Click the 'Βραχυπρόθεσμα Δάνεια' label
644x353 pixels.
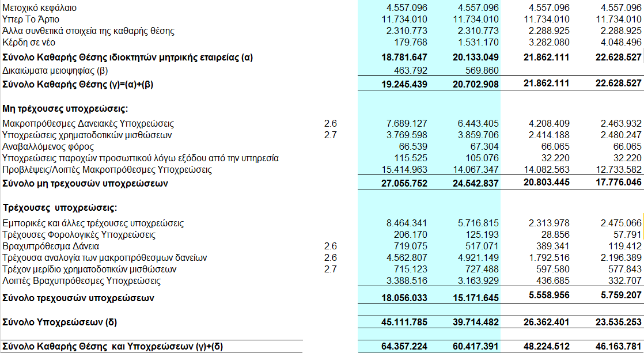(x=51, y=246)
